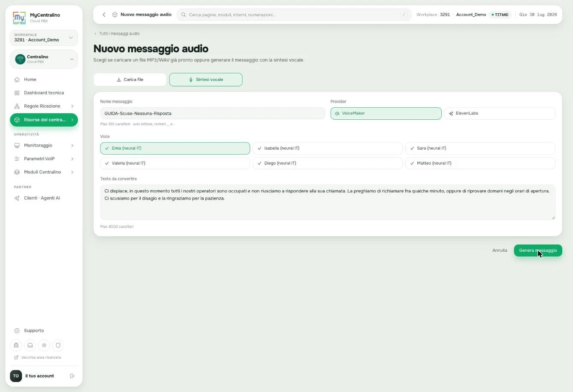Select the Matteo (neural IT) voice
573x392 pixels.
[480, 163]
